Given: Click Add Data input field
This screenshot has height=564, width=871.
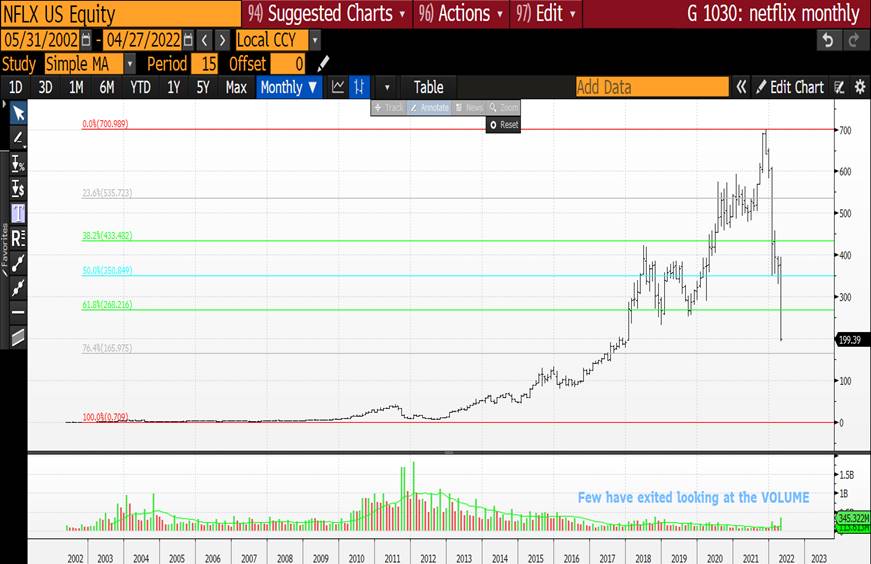Looking at the screenshot, I should point(652,87).
